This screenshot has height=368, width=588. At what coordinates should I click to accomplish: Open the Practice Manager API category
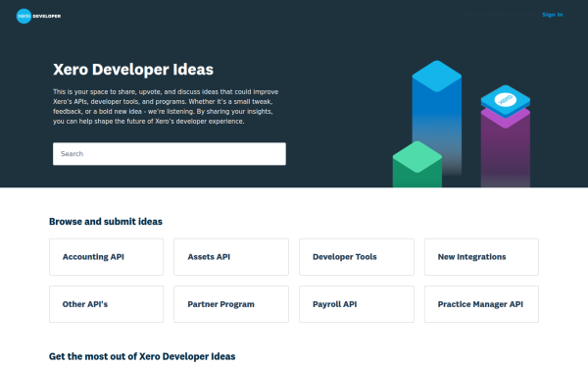tap(481, 304)
